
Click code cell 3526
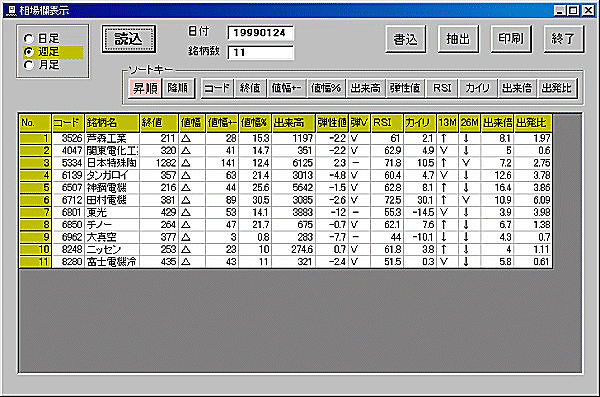68,138
